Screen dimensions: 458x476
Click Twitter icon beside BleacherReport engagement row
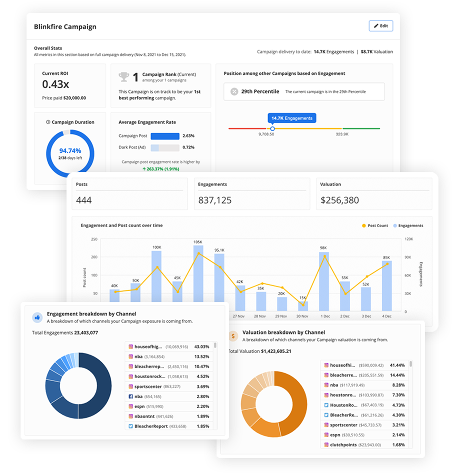(x=130, y=426)
